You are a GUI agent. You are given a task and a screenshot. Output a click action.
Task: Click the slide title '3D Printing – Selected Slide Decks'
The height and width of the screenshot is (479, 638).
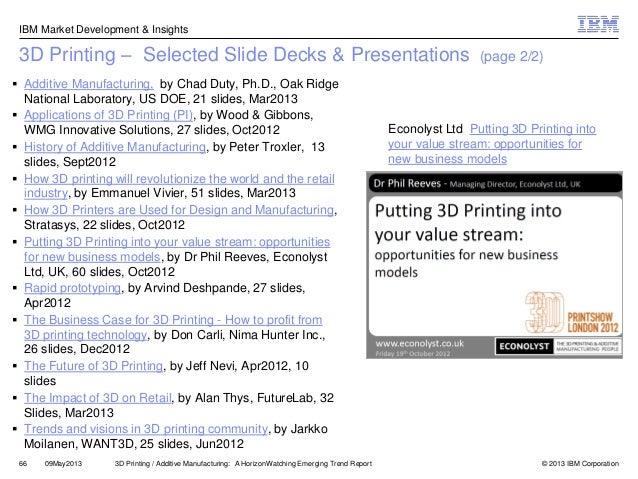[x=244, y=55]
